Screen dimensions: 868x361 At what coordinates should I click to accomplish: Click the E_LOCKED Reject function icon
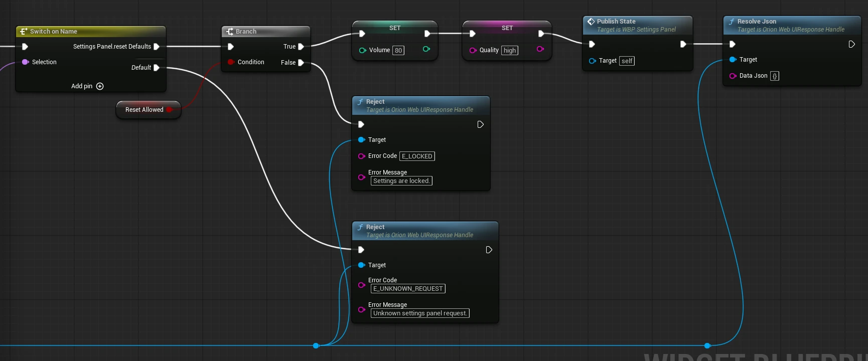(x=360, y=102)
